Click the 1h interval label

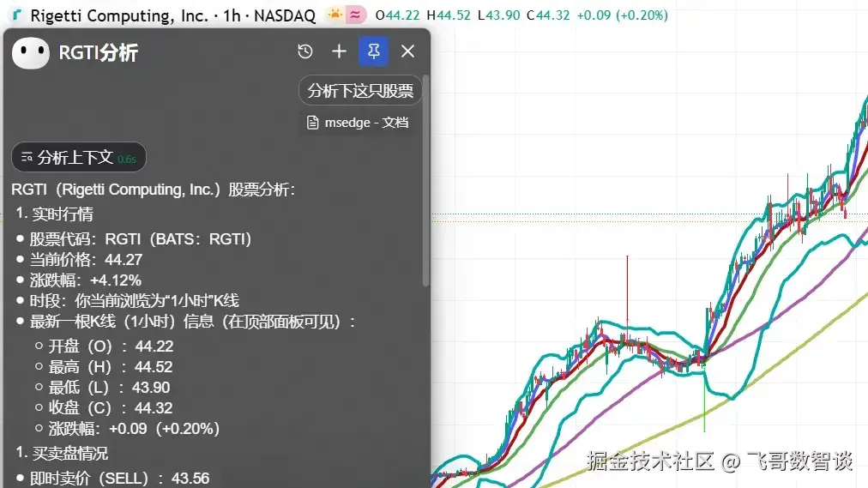[x=232, y=15]
